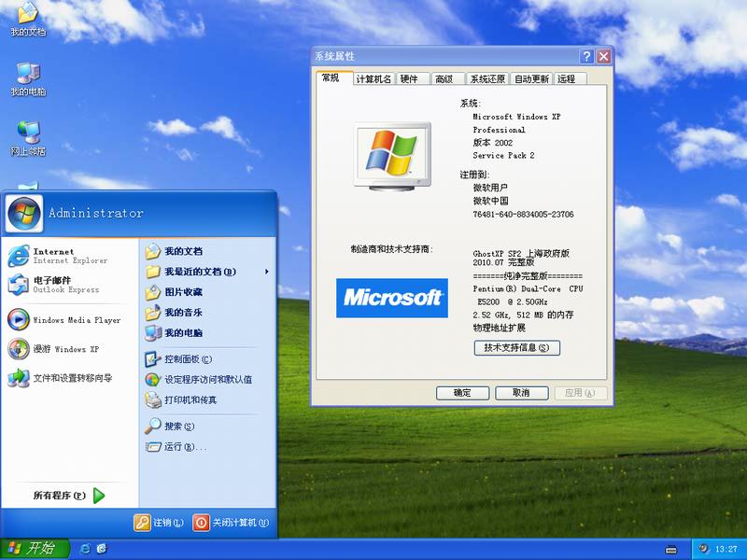Viewport: 747px width, 560px height.
Task: Switch to 自动更新 tab
Action: tap(531, 79)
